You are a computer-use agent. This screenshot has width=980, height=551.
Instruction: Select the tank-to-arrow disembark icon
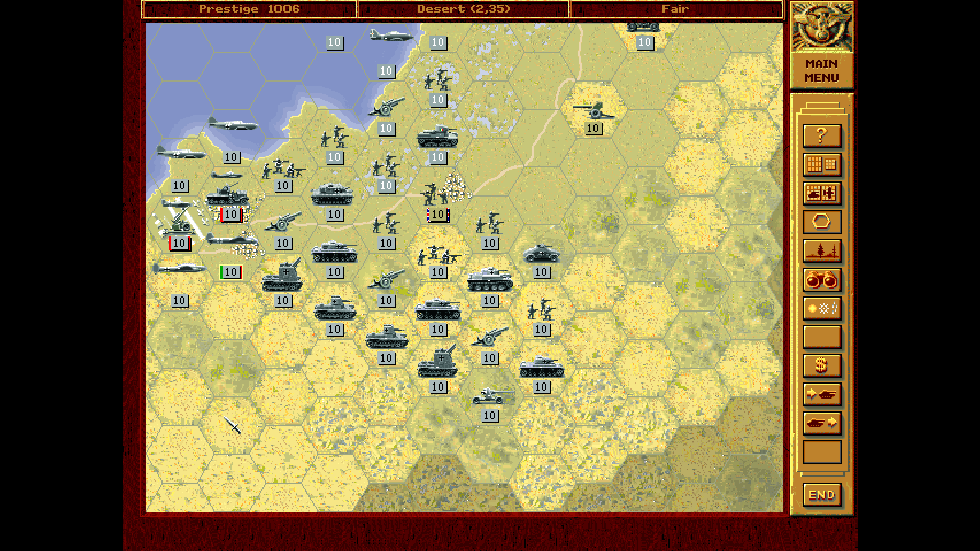[x=821, y=422]
